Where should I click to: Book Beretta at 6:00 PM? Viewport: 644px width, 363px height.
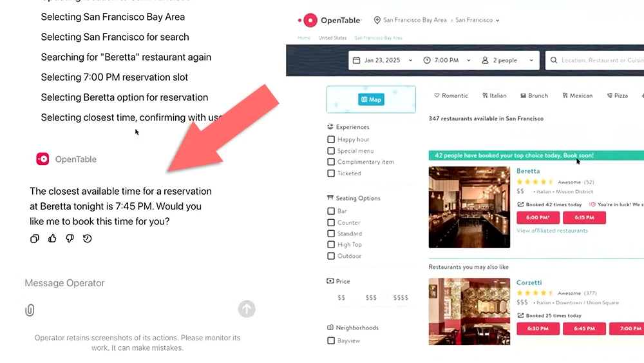(538, 217)
